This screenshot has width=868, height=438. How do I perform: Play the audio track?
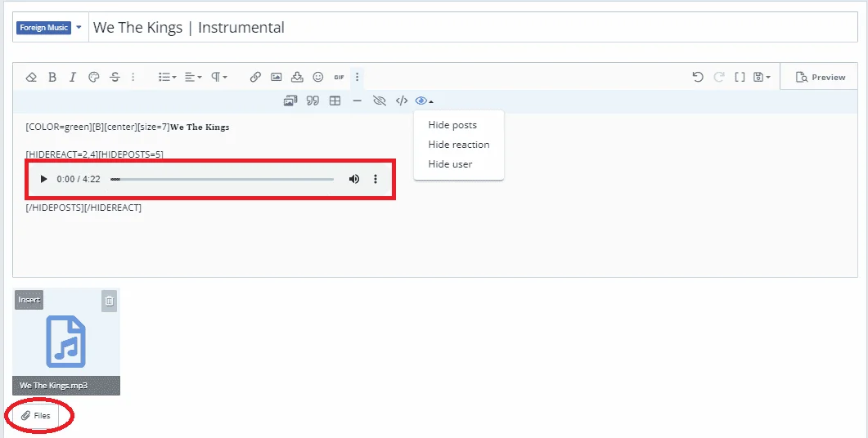[x=43, y=179]
